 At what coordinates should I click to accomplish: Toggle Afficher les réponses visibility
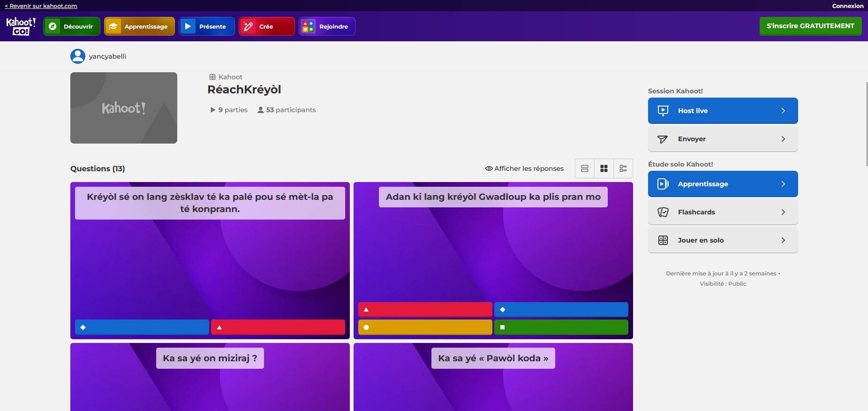(x=524, y=168)
